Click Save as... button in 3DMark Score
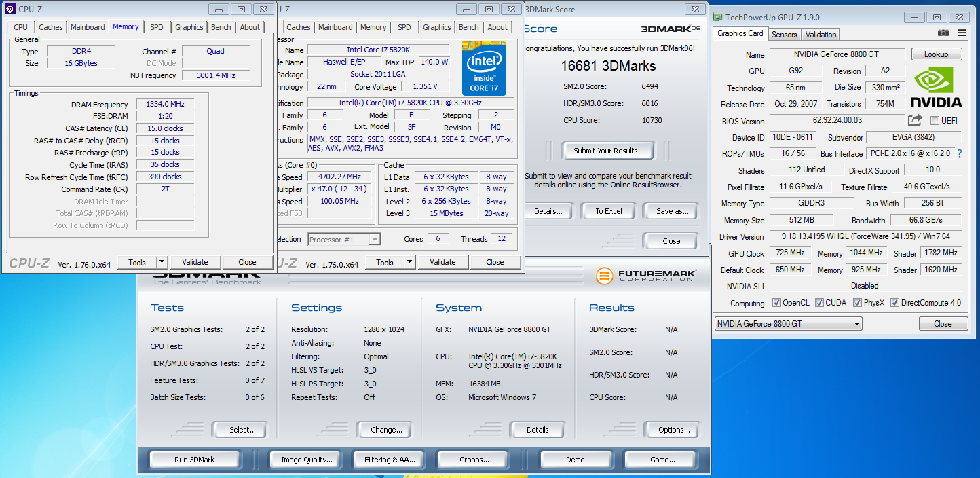Viewport: 980px width, 478px height. click(672, 211)
